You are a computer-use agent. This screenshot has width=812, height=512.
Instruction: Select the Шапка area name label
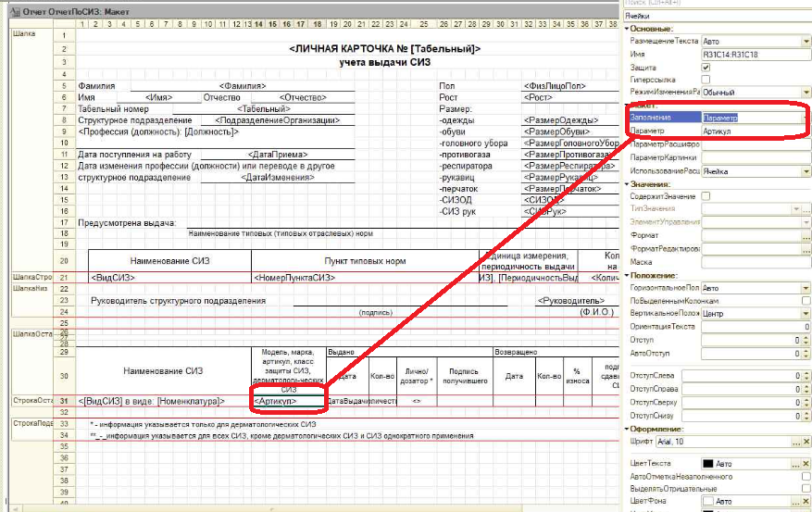coord(24,33)
